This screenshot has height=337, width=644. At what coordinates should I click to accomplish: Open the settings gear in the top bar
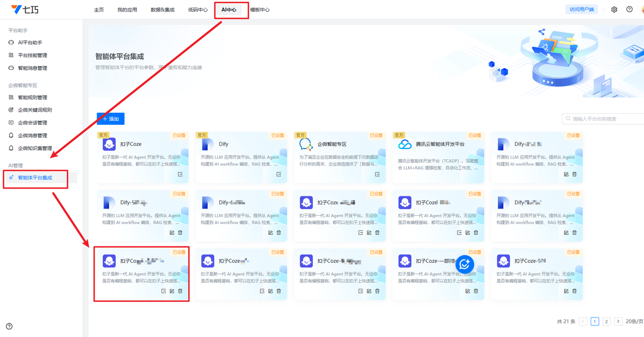pyautogui.click(x=614, y=10)
